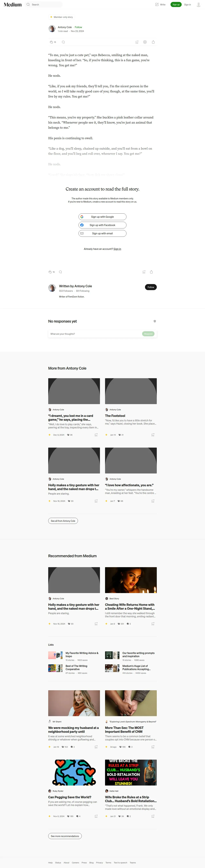The width and height of the screenshot is (205, 868).
Task: Open Medium's Huge List of Publications list
Action: [136, 668]
